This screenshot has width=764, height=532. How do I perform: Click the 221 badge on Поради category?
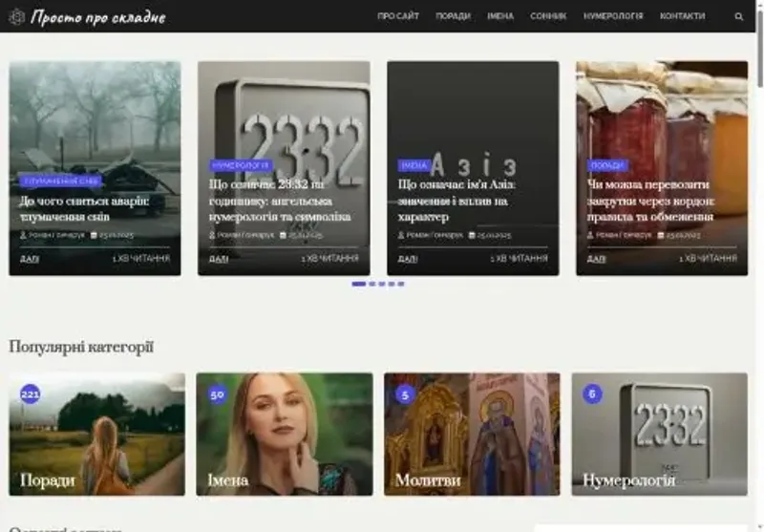pos(31,394)
